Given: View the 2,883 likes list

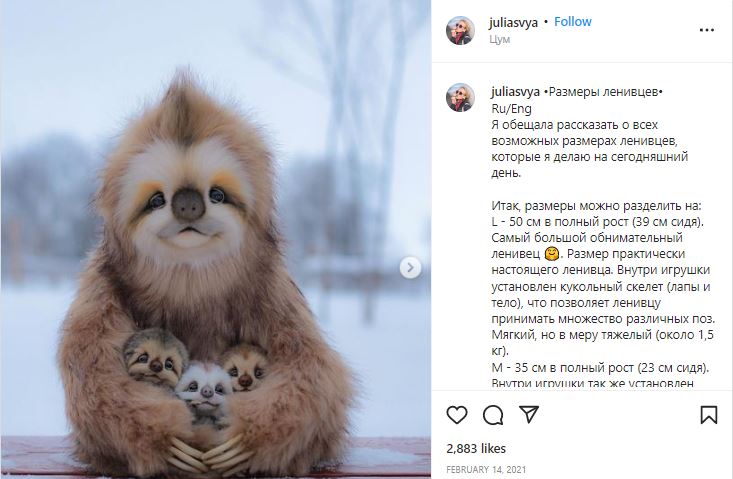Looking at the screenshot, I should point(476,449).
